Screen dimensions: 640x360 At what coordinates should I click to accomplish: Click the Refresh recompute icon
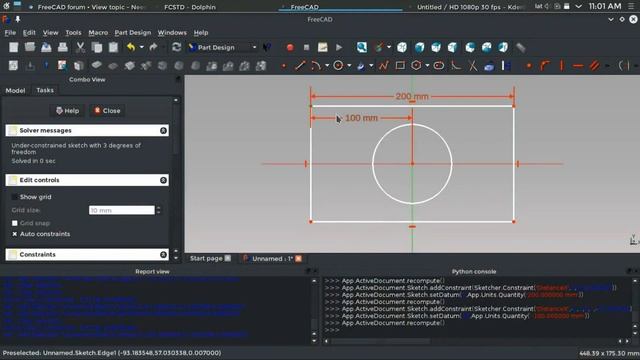click(176, 47)
